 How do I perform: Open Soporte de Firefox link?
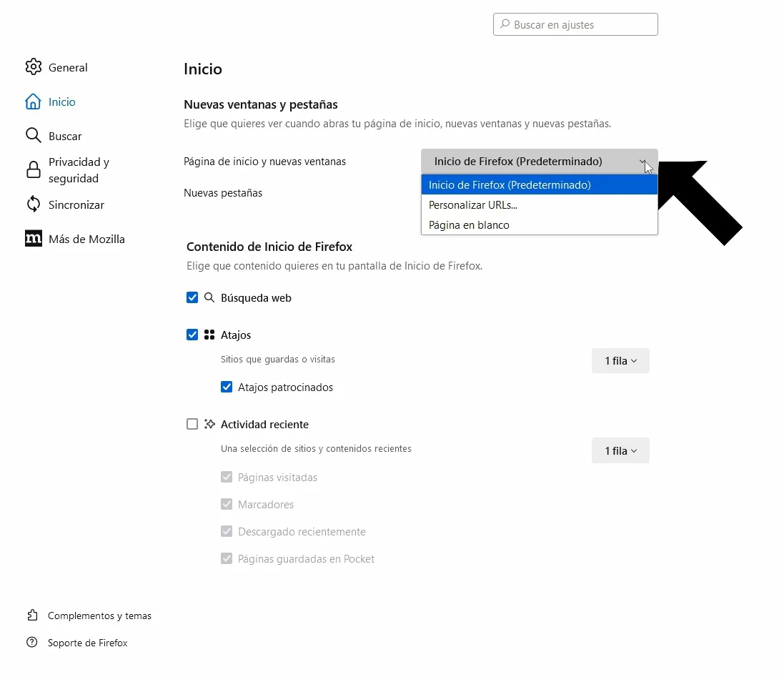(x=87, y=643)
